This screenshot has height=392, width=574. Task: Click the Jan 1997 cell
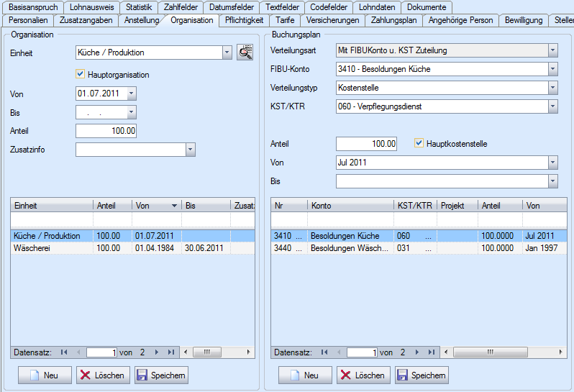[x=545, y=248]
